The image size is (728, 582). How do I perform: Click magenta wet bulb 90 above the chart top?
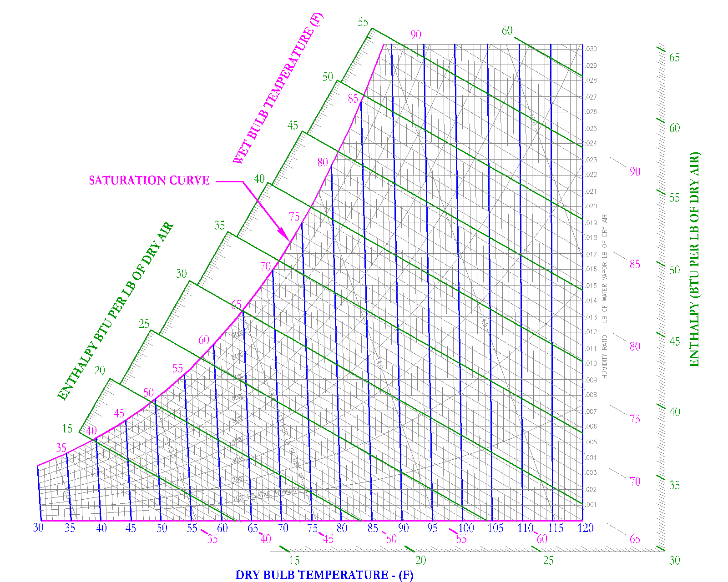pyautogui.click(x=416, y=35)
